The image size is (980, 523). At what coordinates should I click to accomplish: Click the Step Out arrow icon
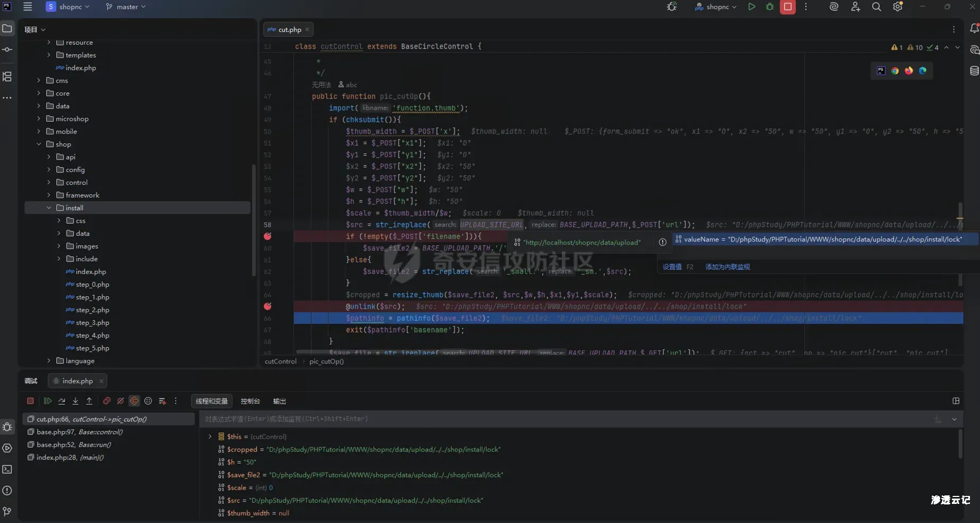click(89, 401)
